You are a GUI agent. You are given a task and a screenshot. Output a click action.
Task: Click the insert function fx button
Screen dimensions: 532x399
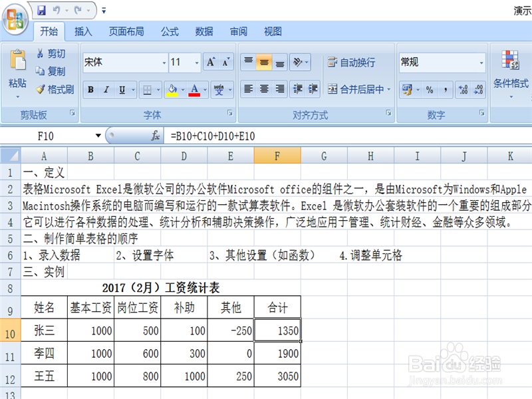point(156,136)
